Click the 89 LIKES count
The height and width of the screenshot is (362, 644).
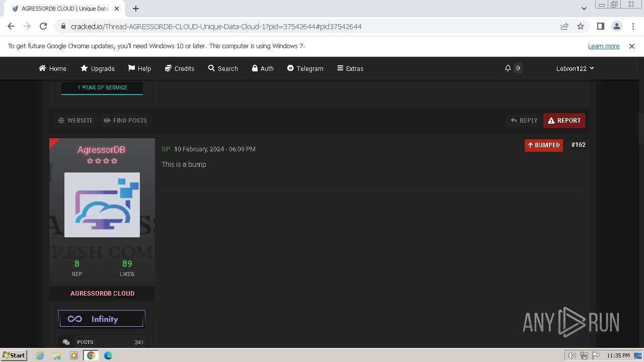127,268
